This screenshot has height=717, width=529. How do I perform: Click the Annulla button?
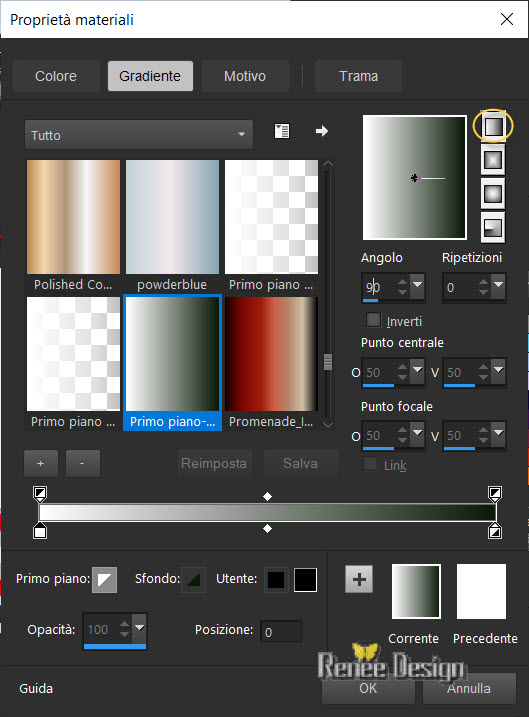(469, 688)
